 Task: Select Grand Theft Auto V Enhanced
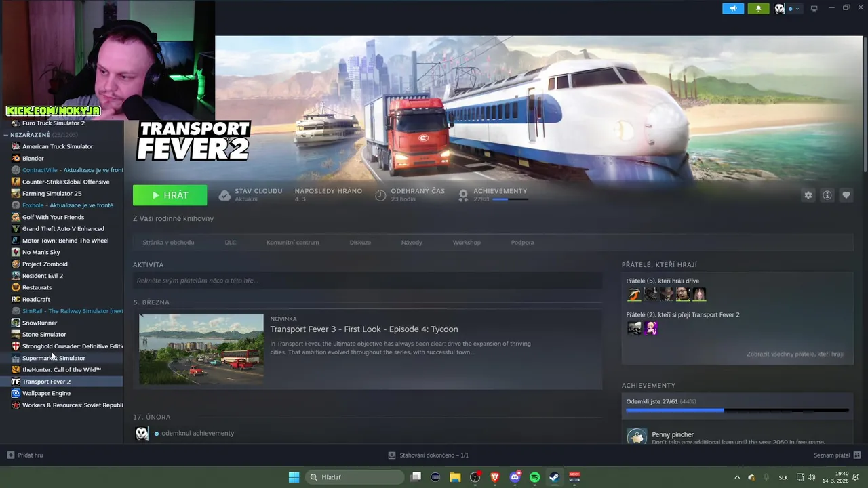click(x=63, y=229)
